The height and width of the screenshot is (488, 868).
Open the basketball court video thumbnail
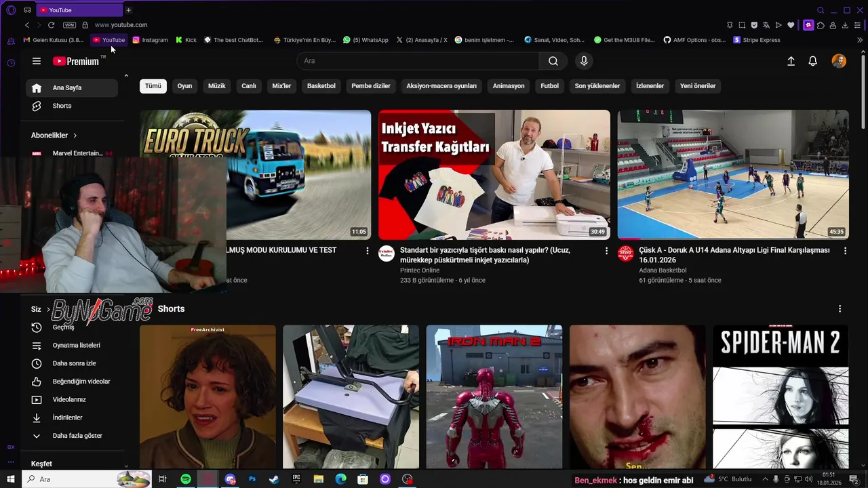point(733,175)
